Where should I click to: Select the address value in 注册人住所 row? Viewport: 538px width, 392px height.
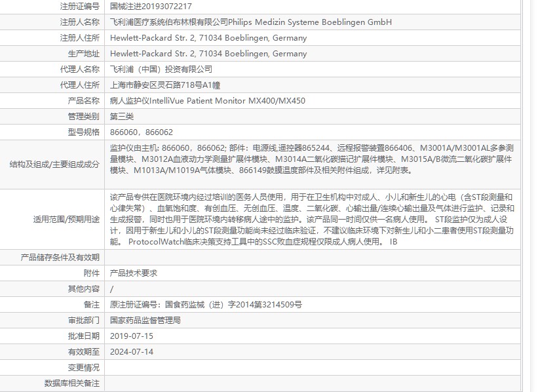208,38
